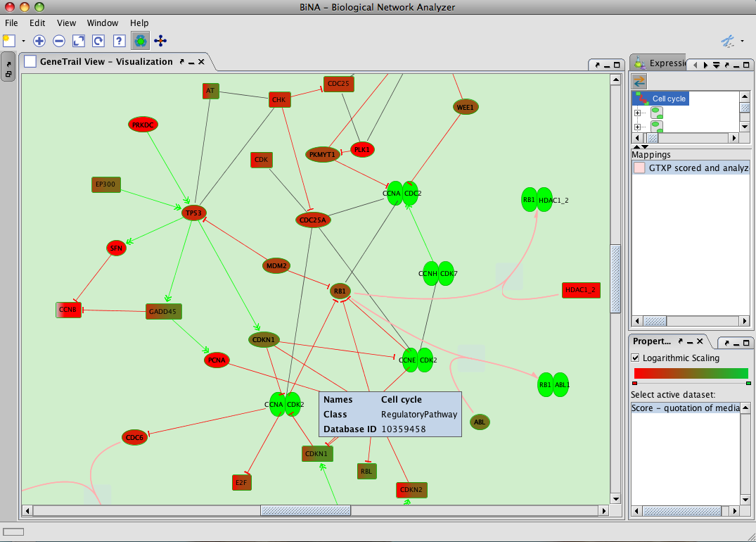This screenshot has width=756, height=542.
Task: Click the blue perspective icon at toolbar right
Action: pyautogui.click(x=728, y=41)
